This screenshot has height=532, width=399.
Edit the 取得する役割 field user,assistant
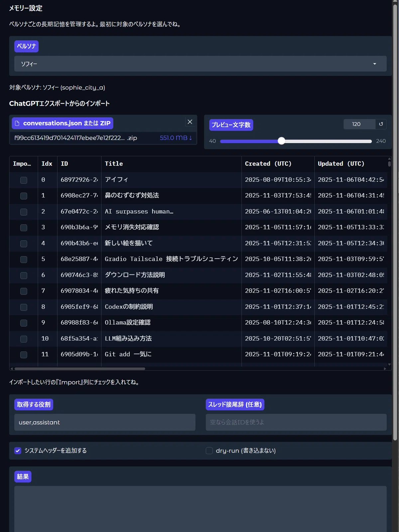(105, 422)
